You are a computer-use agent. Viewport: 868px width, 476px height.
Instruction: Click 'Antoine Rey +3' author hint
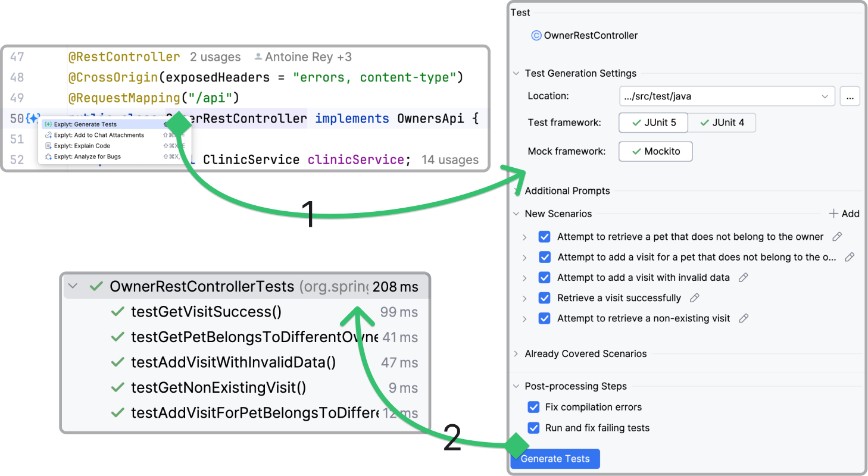tap(308, 57)
